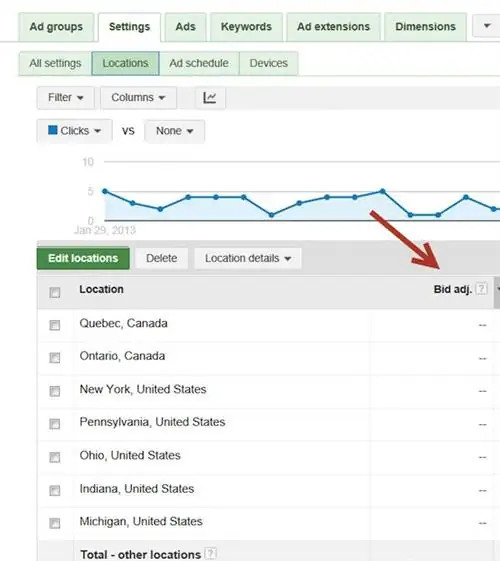Image resolution: width=500 pixels, height=561 pixels.
Task: Open the Columns dropdown
Action: 138,97
